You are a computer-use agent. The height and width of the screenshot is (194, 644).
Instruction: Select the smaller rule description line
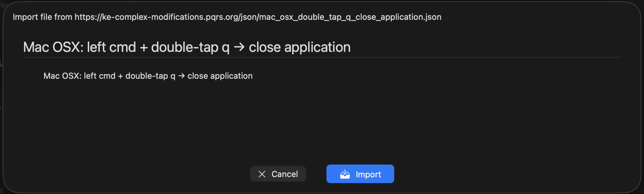click(148, 76)
